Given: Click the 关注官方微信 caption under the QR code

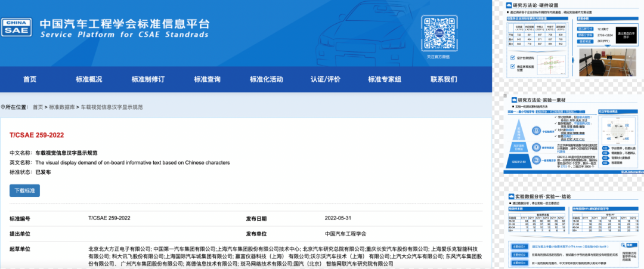Looking at the screenshot, I should [438, 57].
